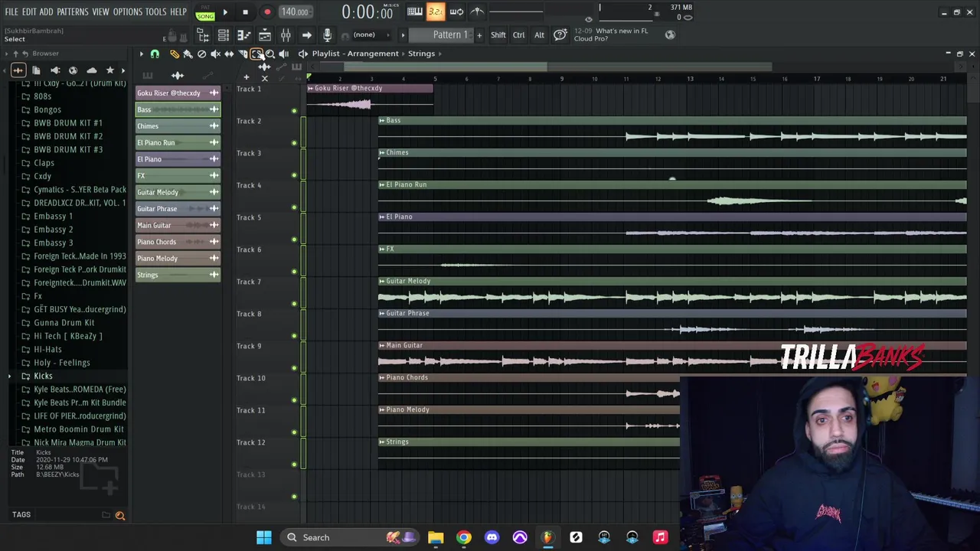Click the transport Stop button
The width and height of the screenshot is (980, 551).
pyautogui.click(x=245, y=12)
